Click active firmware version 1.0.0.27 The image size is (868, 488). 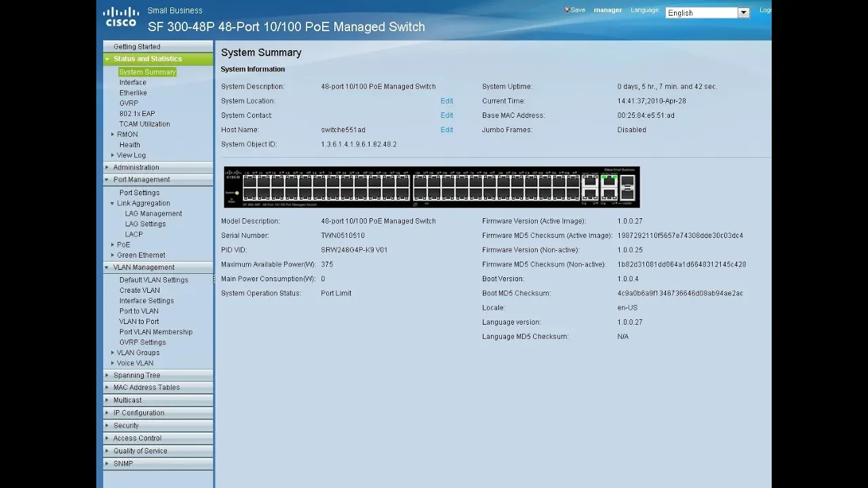[x=629, y=221]
